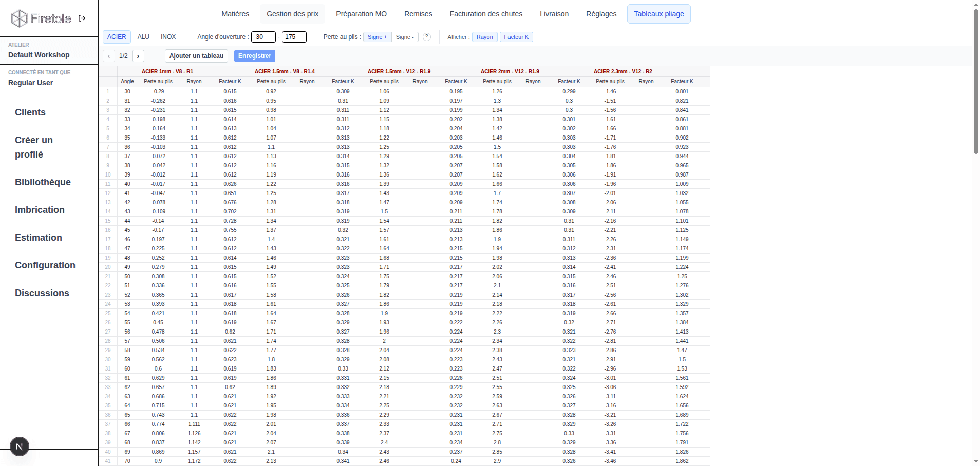Open the help question mark icon
The width and height of the screenshot is (980, 466).
(427, 37)
